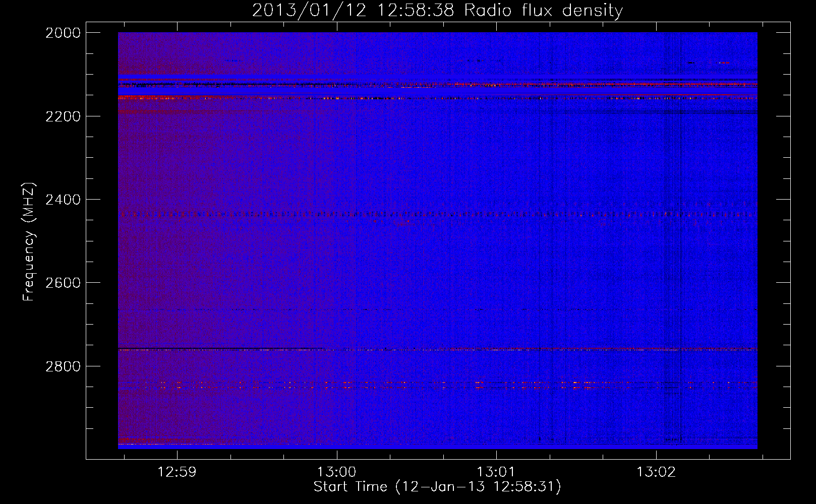The width and height of the screenshot is (816, 504).
Task: Click the 2000 frequency tick label
Action: point(63,33)
